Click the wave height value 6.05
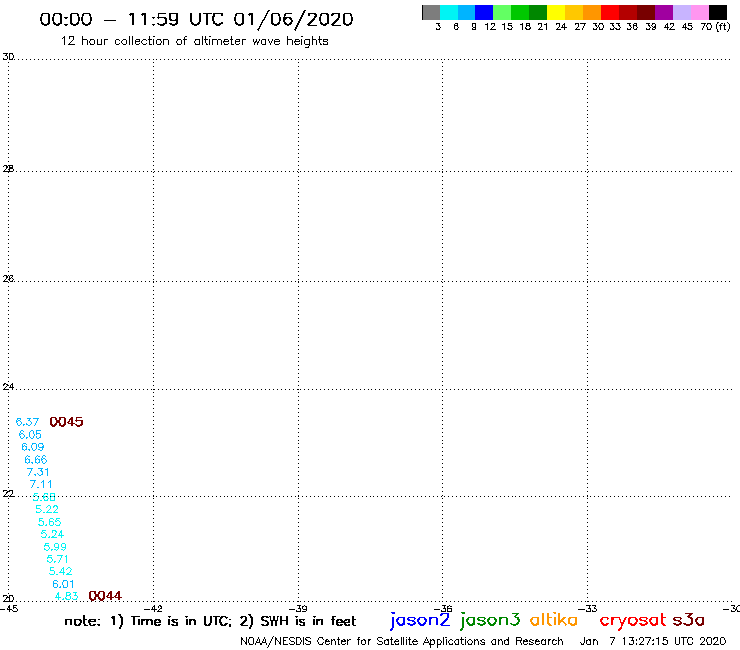Screen dimensions: 740x650 click(x=30, y=435)
